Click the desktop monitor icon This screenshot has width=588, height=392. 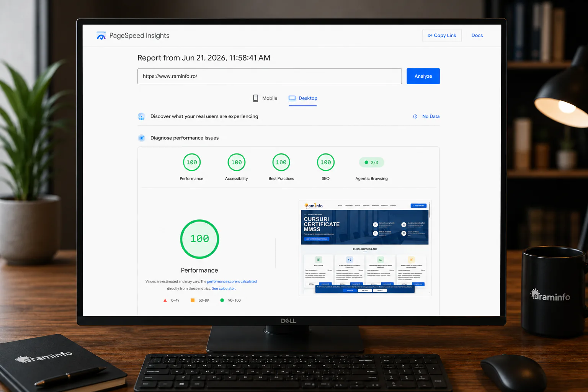tap(292, 98)
